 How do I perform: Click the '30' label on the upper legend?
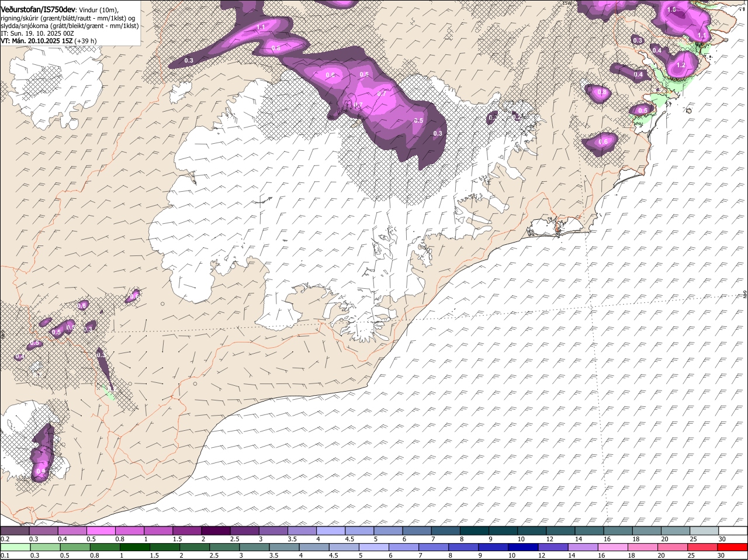tap(722, 539)
